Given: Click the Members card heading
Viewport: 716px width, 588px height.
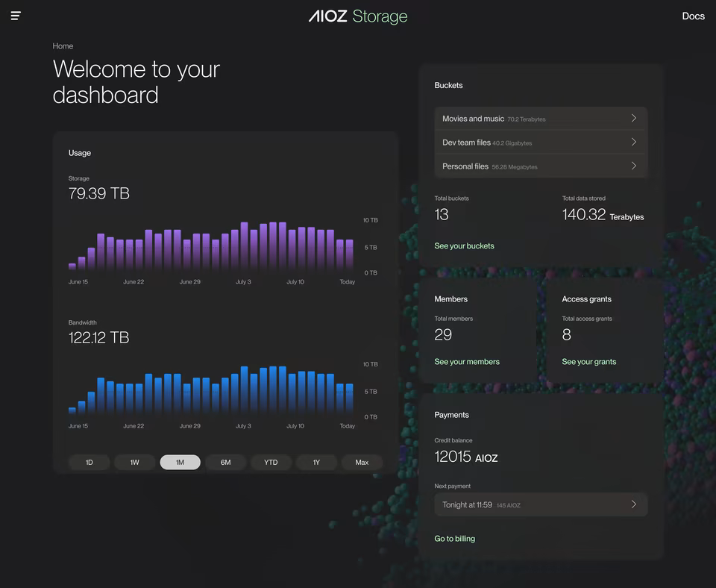Looking at the screenshot, I should (450, 299).
